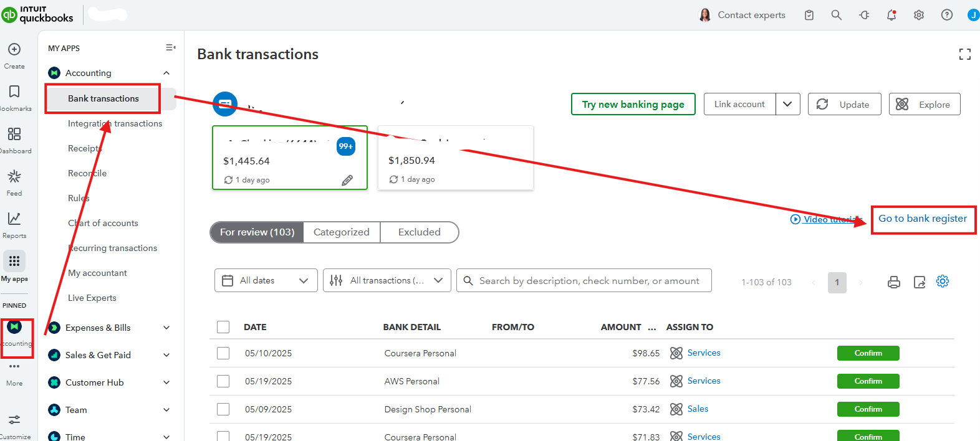Open My apps grid icon
The width and height of the screenshot is (980, 441).
[14, 261]
